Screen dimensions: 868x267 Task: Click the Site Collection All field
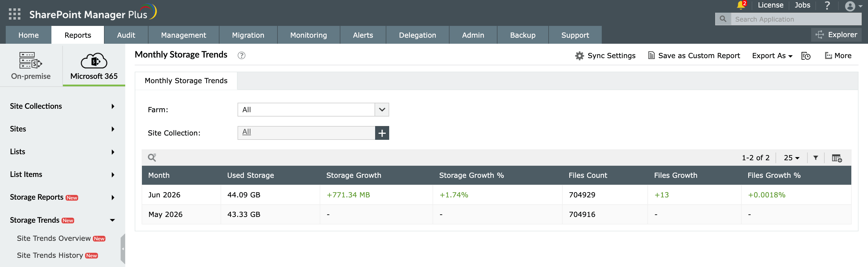[x=306, y=133]
